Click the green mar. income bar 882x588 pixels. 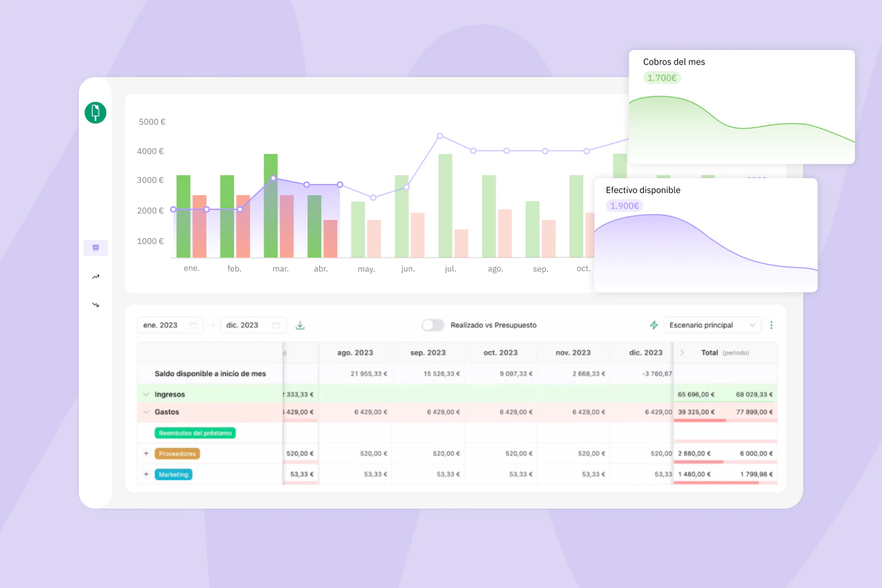[270, 206]
